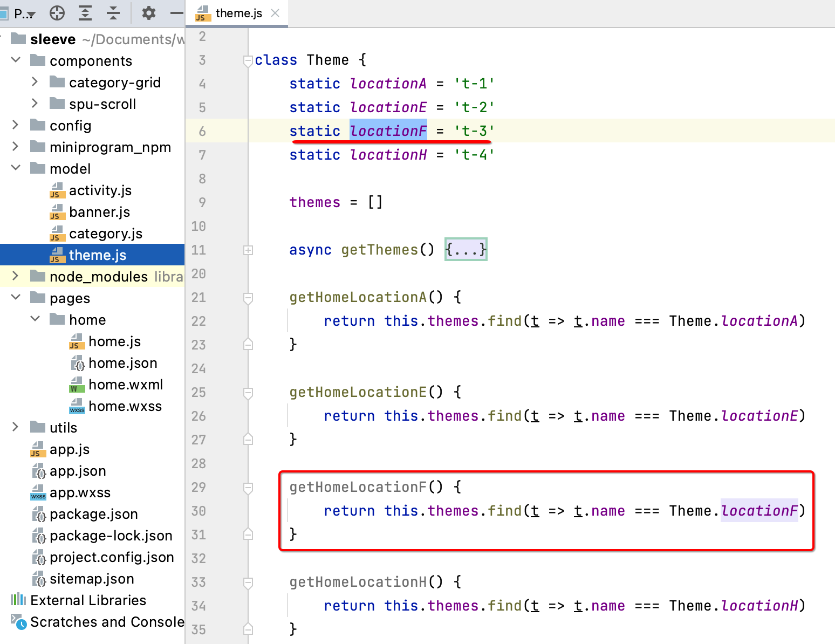Viewport: 835px width, 644px height.
Task: Expand the config folder
Action: coord(16,125)
